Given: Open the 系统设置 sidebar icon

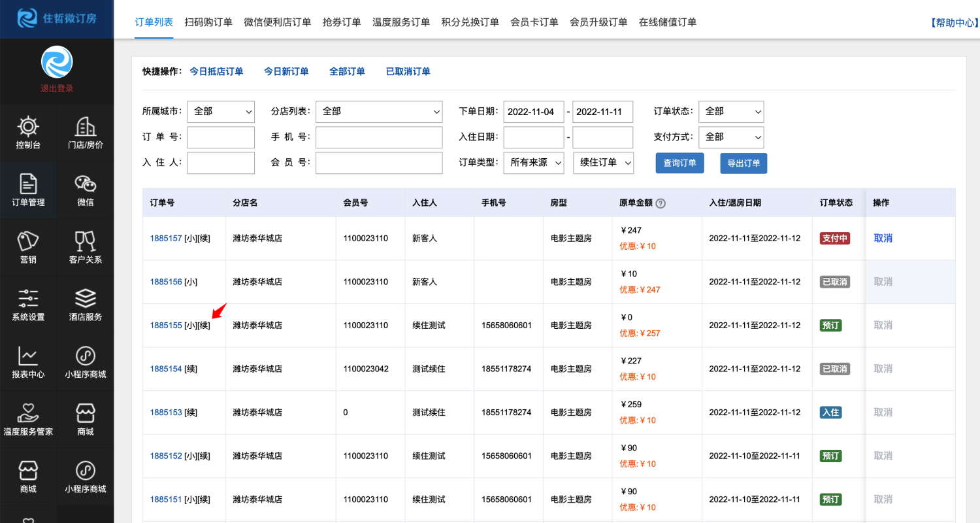Looking at the screenshot, I should tap(28, 305).
